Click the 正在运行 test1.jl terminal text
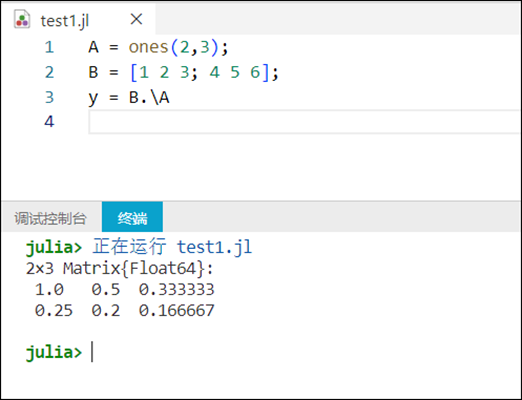 172,247
